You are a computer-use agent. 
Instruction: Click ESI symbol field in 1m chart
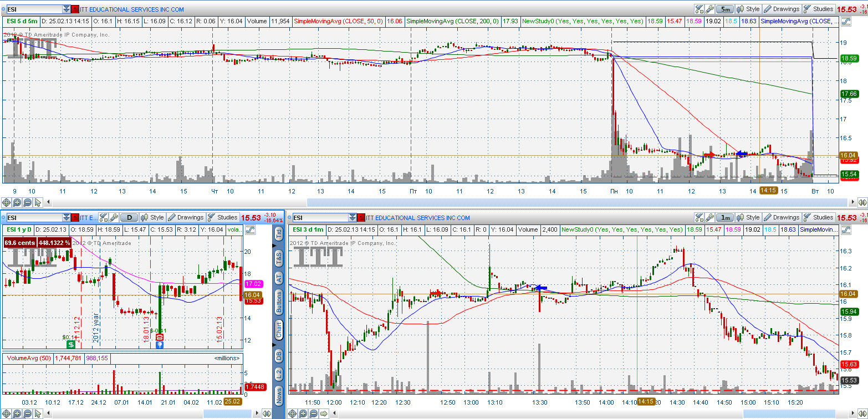(x=320, y=218)
